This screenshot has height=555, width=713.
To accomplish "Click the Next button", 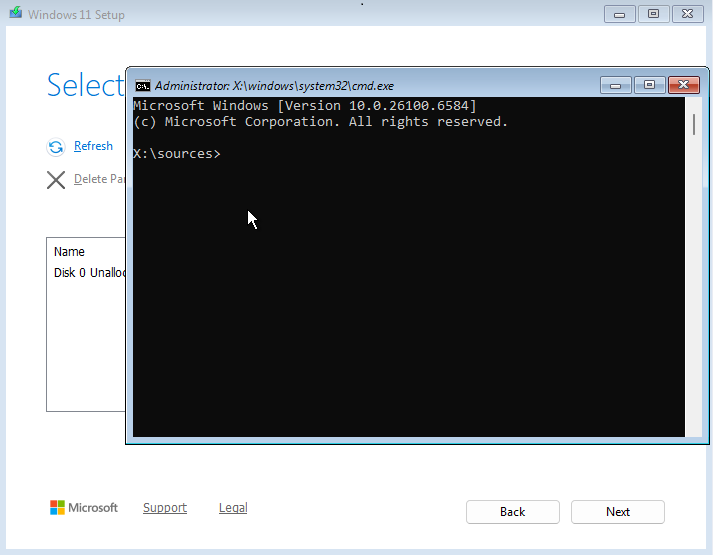I will click(x=618, y=512).
